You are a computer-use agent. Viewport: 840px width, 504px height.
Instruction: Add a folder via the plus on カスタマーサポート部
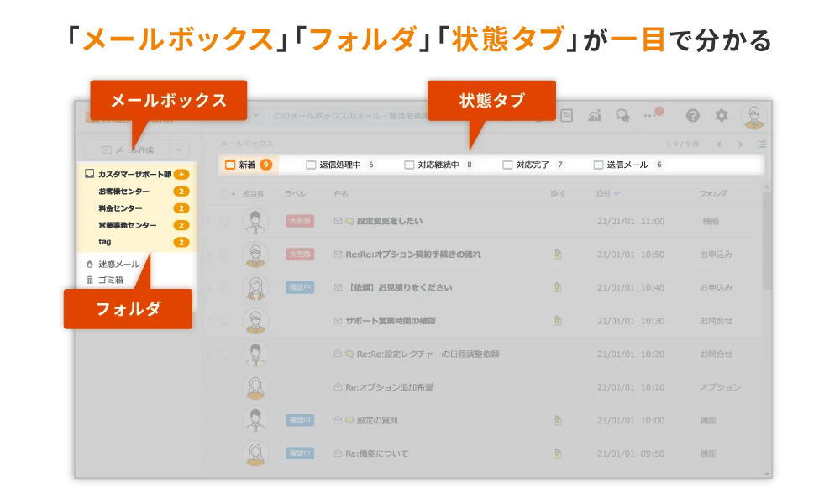click(181, 175)
